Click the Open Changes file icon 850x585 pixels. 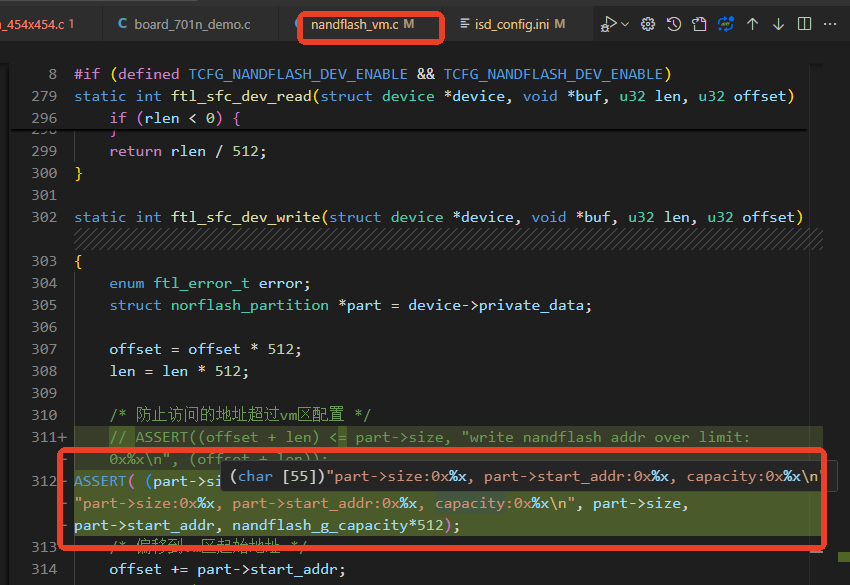pyautogui.click(x=699, y=24)
